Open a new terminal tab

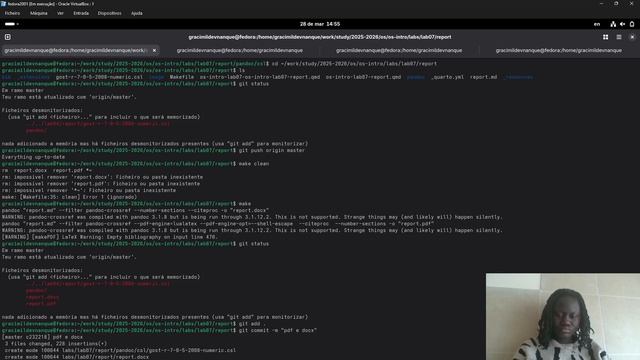click(x=8, y=37)
